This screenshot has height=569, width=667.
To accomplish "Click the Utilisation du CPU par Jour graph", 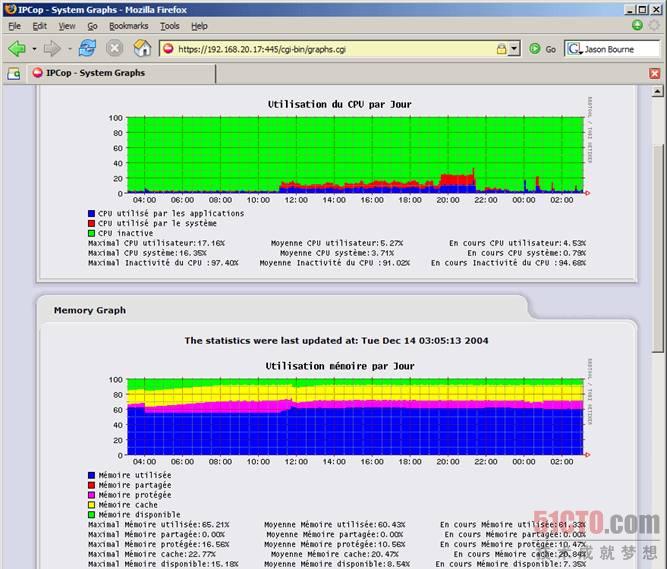I will 356,155.
